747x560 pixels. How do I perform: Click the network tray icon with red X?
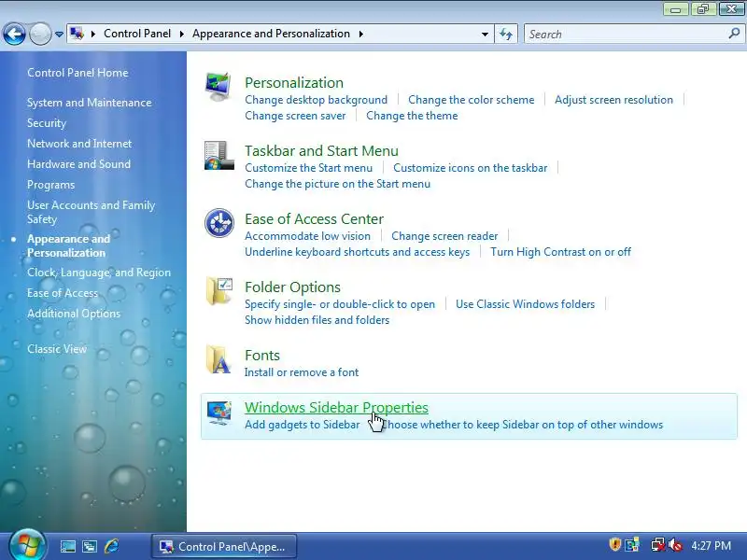658,545
